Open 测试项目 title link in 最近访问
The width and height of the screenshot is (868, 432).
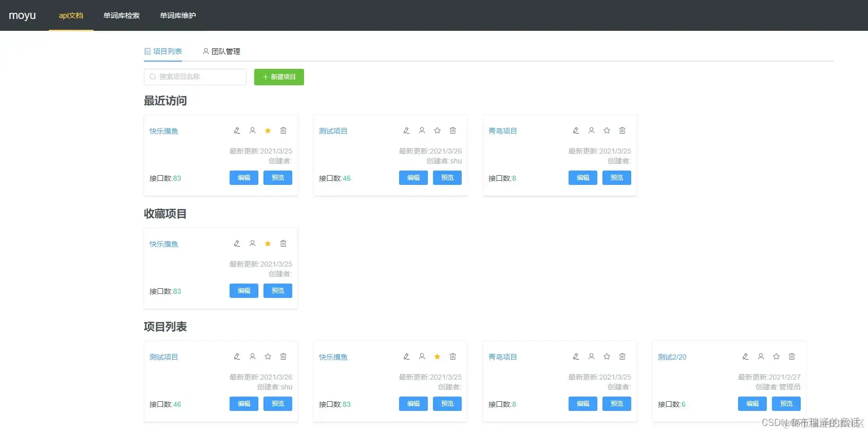333,131
